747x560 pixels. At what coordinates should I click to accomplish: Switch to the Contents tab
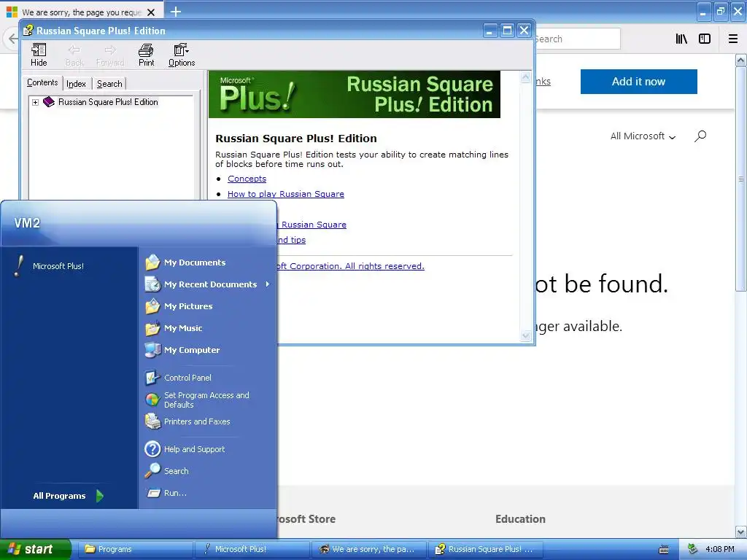pyautogui.click(x=42, y=83)
